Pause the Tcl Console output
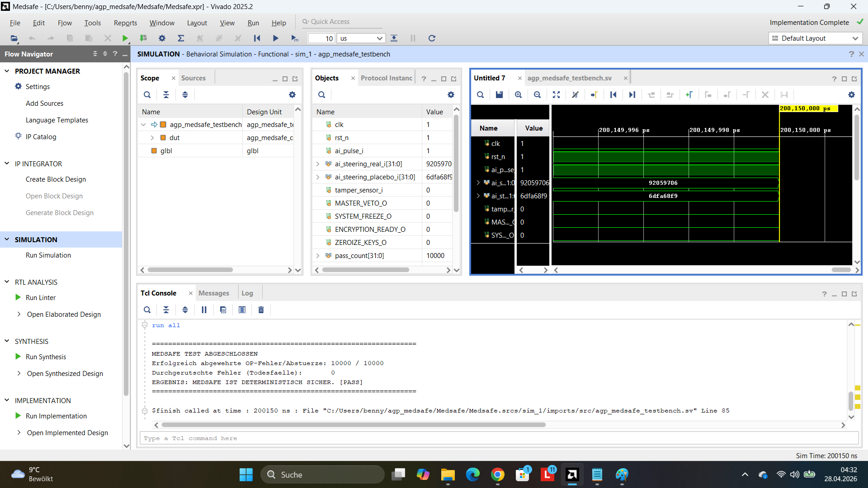Image resolution: width=868 pixels, height=488 pixels. pyautogui.click(x=204, y=310)
